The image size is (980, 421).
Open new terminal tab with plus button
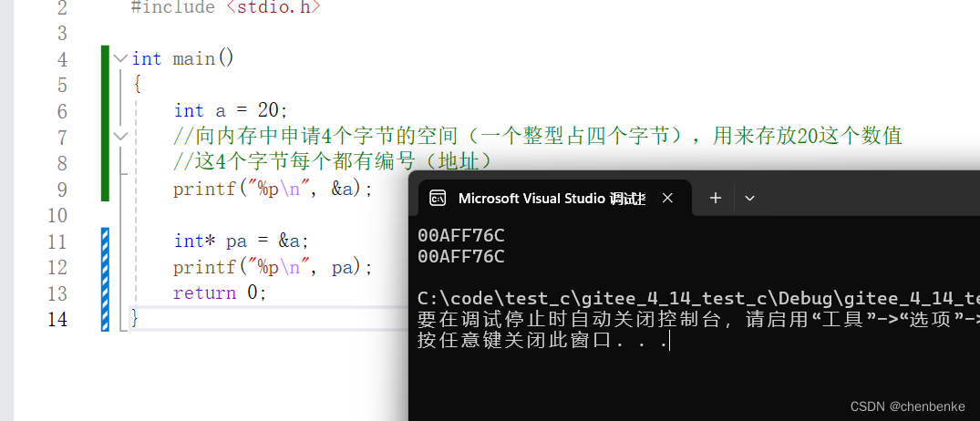pos(716,198)
